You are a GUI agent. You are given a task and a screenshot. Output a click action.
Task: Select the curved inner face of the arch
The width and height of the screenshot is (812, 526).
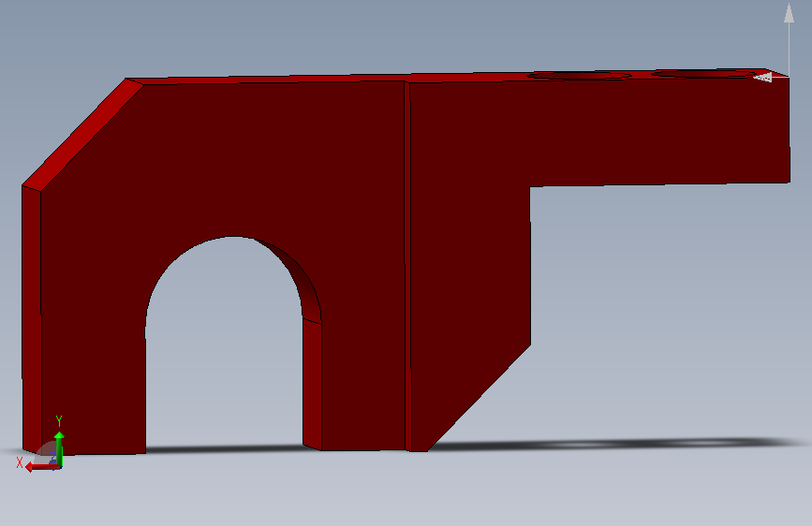point(303,280)
